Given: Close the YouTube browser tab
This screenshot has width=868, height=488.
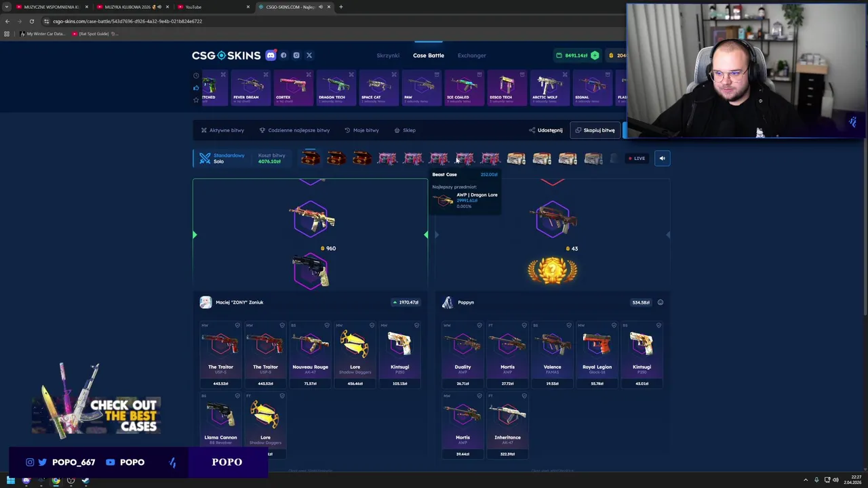Looking at the screenshot, I should tap(248, 7).
